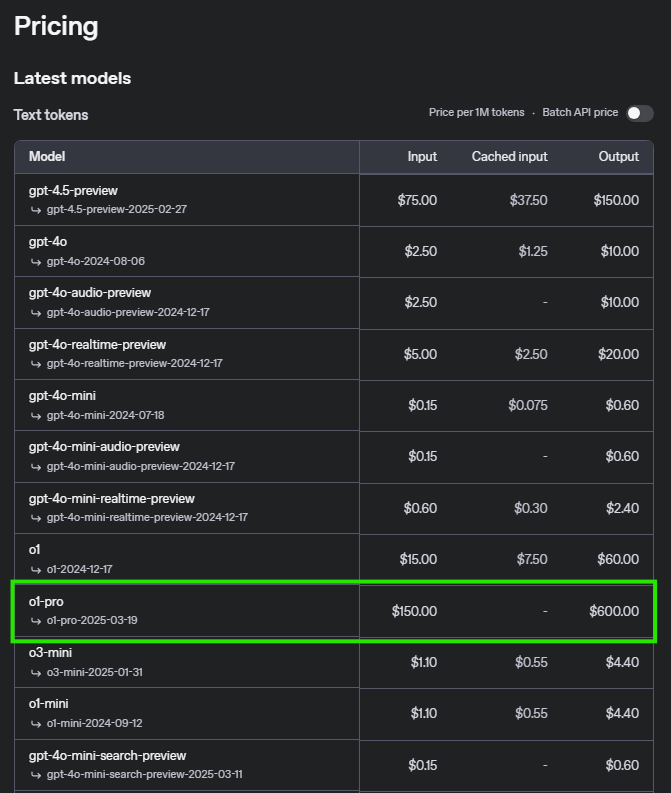This screenshot has width=671, height=793.
Task: Click the $600.00 output price for o1-pro
Action: click(614, 611)
